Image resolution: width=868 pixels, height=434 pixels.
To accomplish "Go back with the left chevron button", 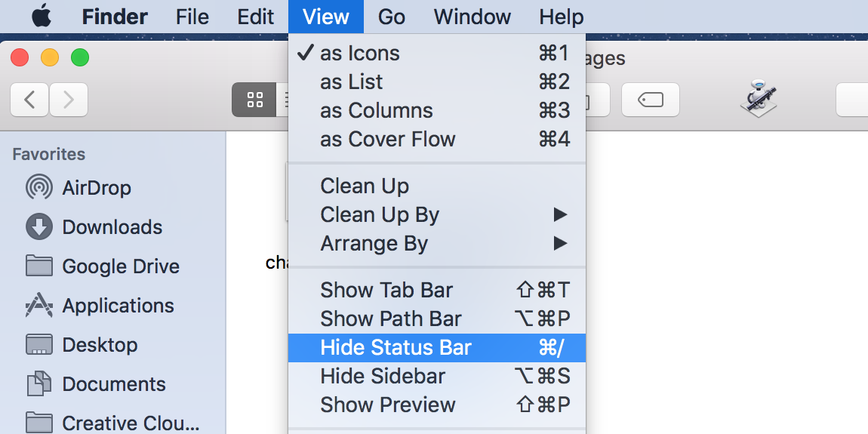I will tap(30, 99).
